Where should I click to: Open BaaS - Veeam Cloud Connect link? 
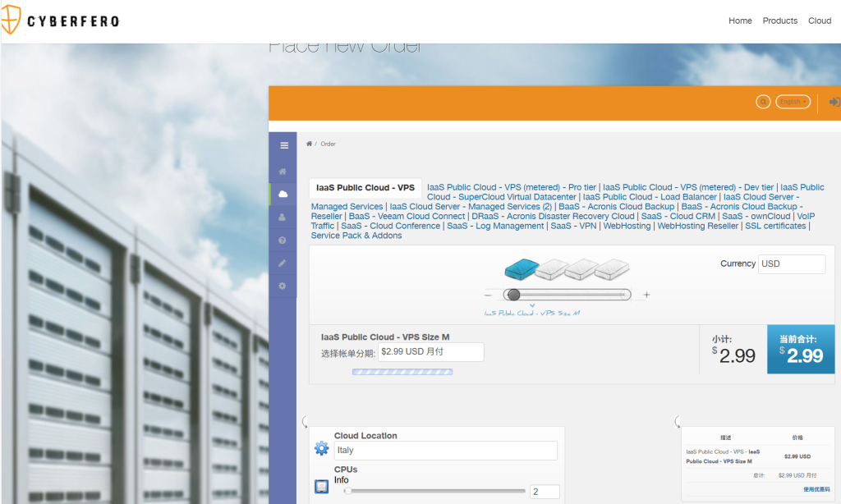click(x=407, y=216)
